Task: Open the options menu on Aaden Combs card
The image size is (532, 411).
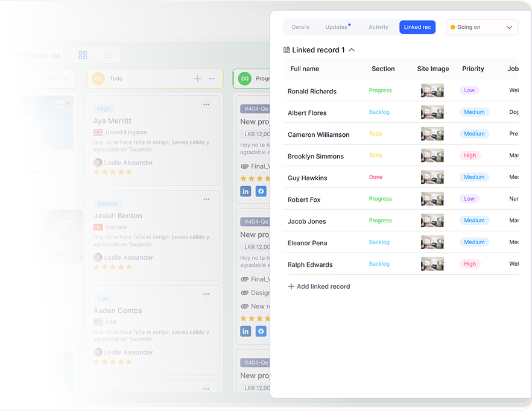Action: pos(206,294)
